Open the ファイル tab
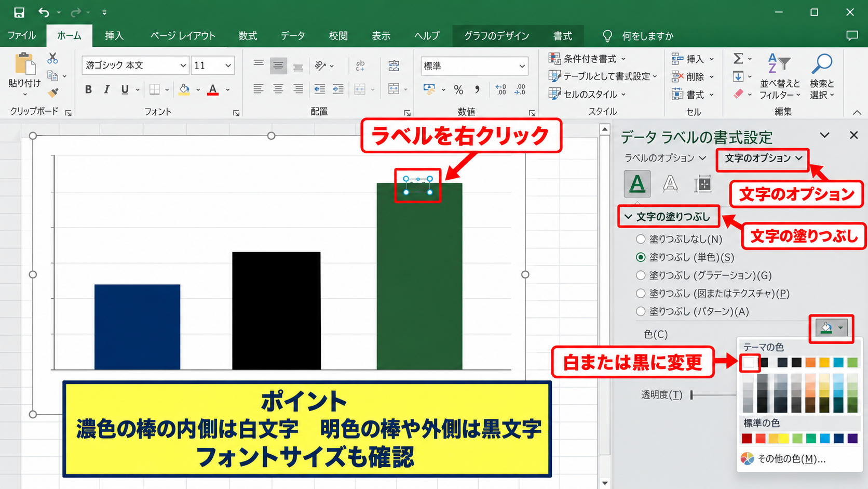Image resolution: width=868 pixels, height=489 pixels. pyautogui.click(x=22, y=36)
